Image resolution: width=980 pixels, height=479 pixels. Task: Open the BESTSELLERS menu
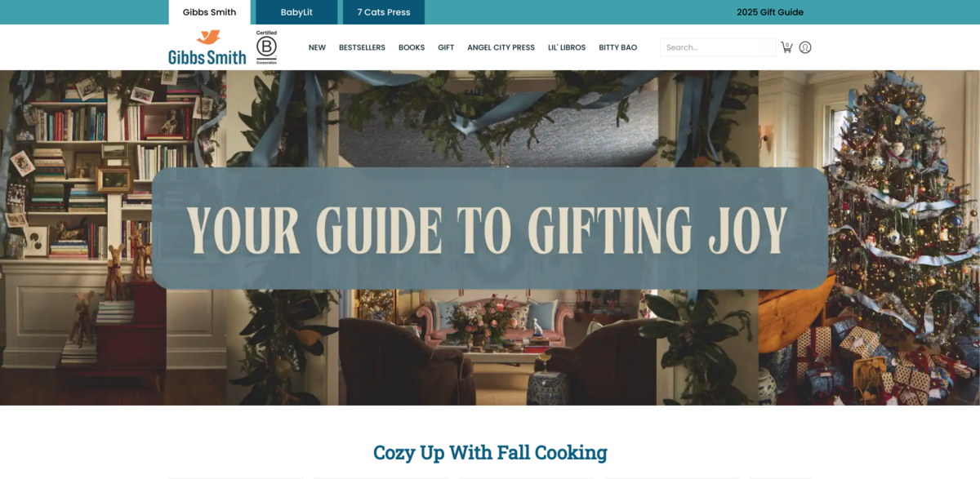[x=362, y=47]
